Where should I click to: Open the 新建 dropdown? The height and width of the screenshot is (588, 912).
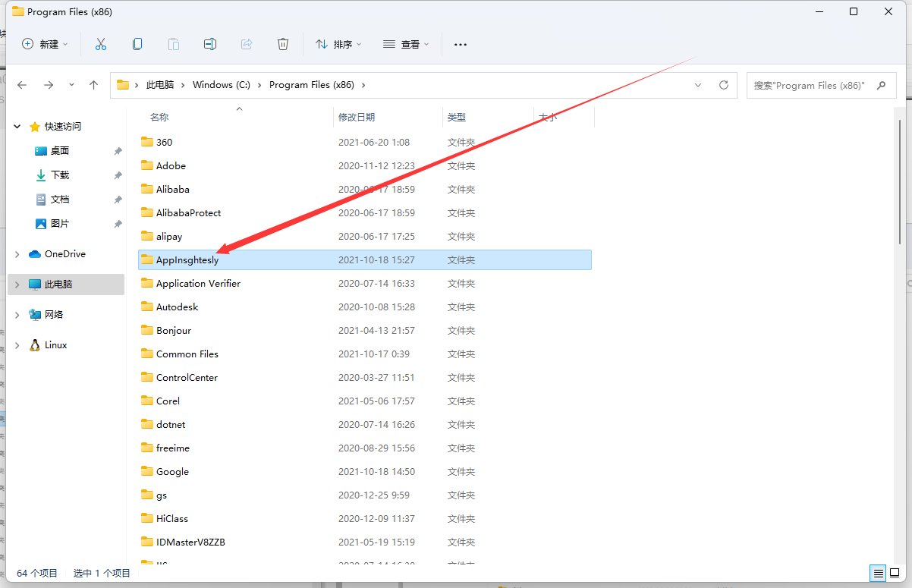[45, 44]
